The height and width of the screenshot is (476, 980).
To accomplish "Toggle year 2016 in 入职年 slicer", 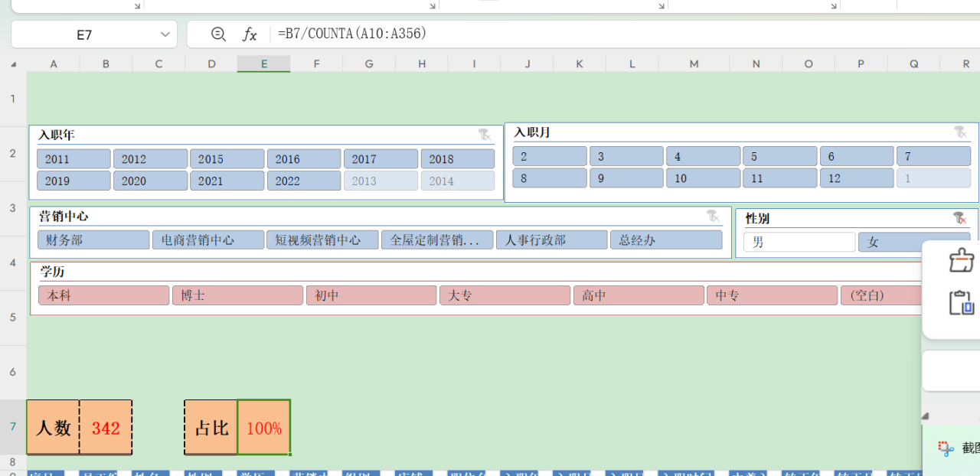I will 304,159.
